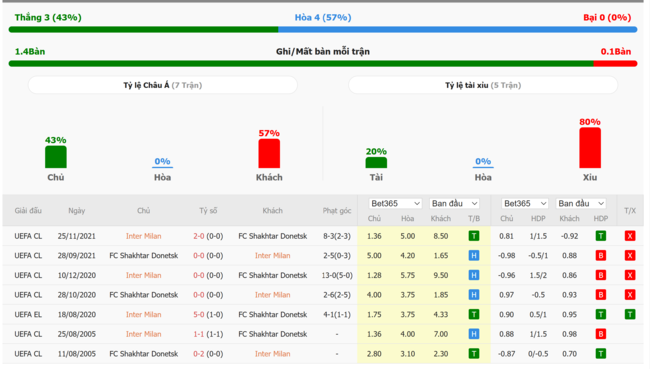The image size is (650, 369).
Task: Click odds value 2.80
Action: coord(374,354)
